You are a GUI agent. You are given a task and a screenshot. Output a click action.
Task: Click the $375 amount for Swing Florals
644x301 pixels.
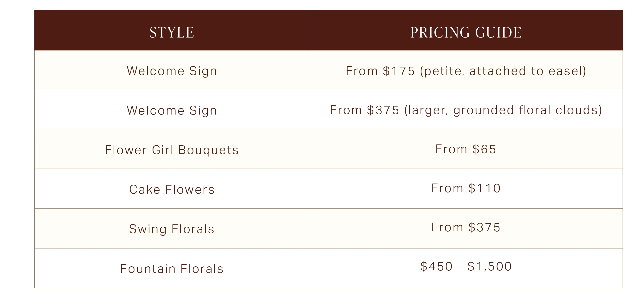tap(484, 228)
